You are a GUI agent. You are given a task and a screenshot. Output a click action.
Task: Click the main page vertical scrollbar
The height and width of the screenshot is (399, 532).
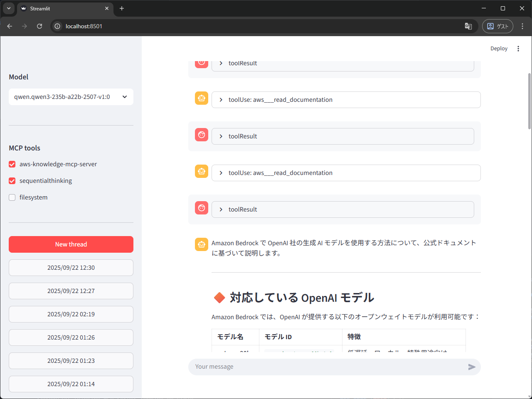point(530,101)
